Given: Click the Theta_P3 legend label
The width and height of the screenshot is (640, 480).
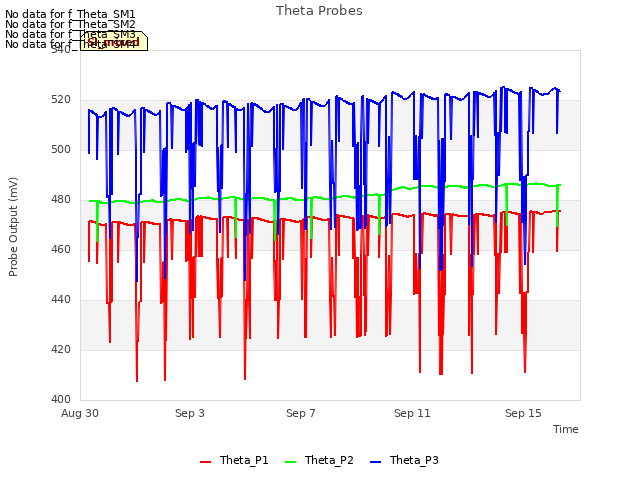Looking at the screenshot, I should coord(414,460).
